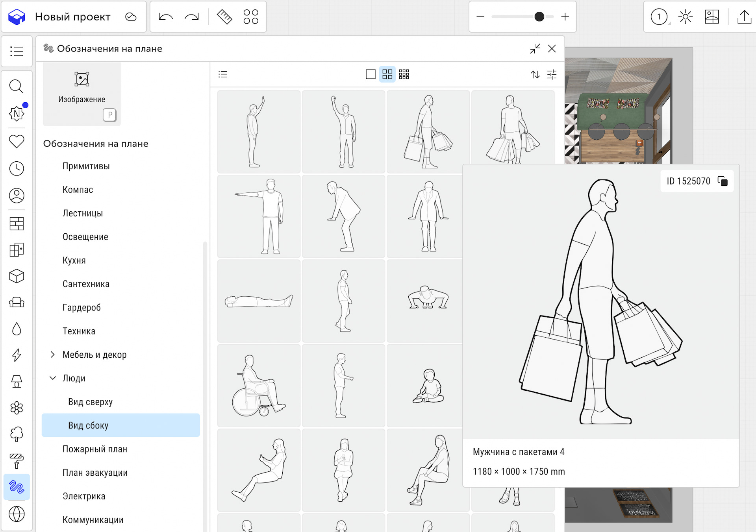Click the Изображение upload button
Viewport: 756px width, 532px height.
[82, 94]
